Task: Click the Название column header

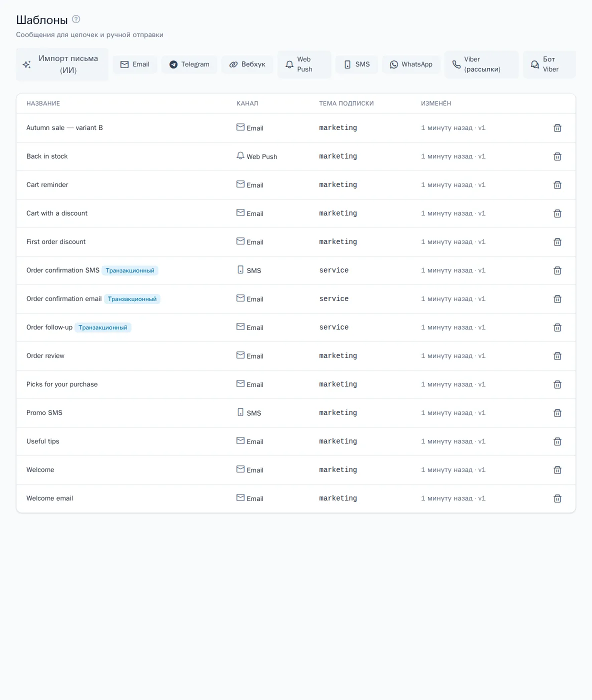Action: coord(43,103)
